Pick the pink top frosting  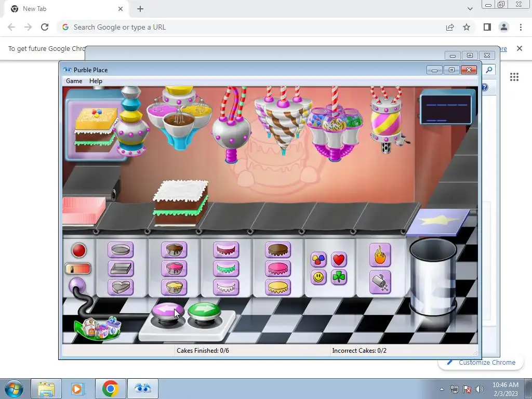pos(278,269)
